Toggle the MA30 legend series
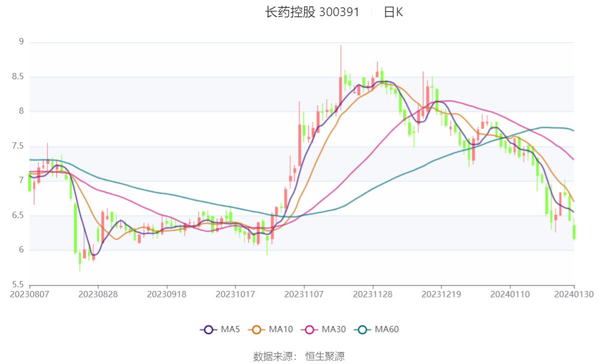This screenshot has height=364, width=598. tap(323, 329)
